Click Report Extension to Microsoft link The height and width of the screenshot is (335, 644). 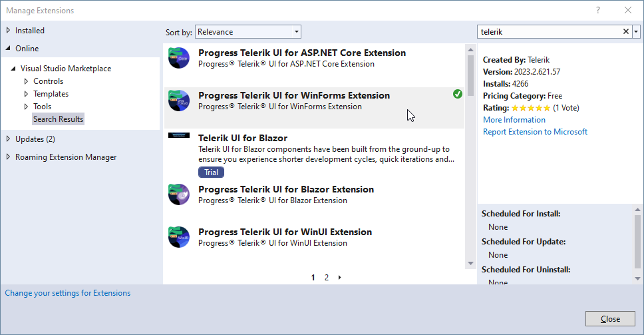point(535,131)
